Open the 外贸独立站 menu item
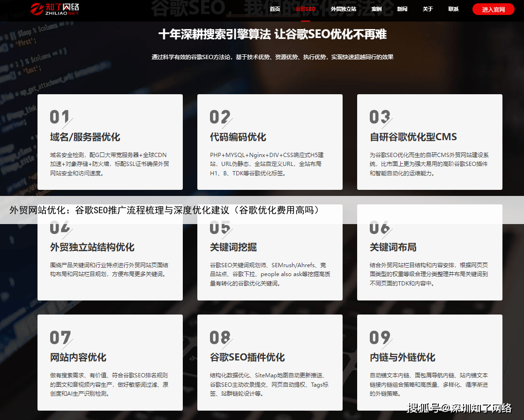The height and width of the screenshot is (420, 524). click(343, 9)
